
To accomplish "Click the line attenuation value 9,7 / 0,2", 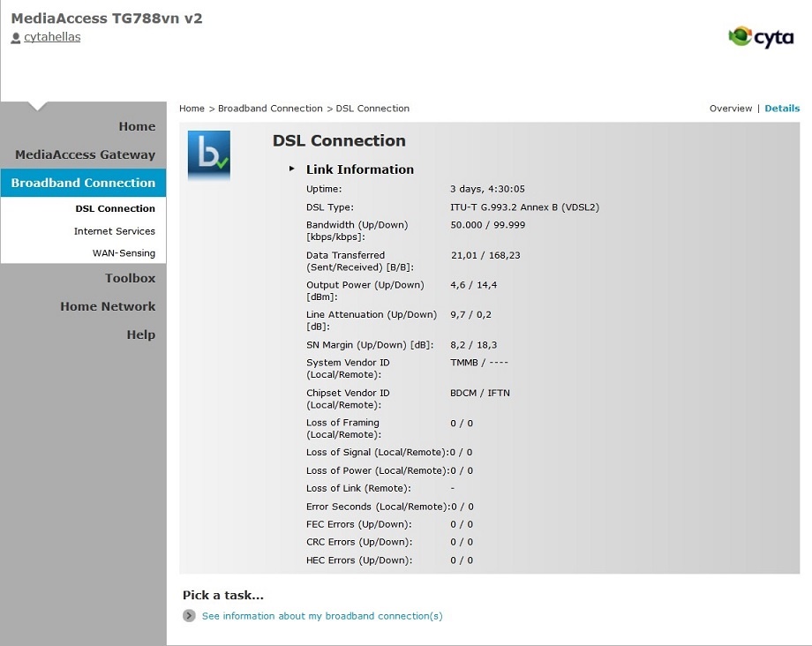I will [470, 315].
